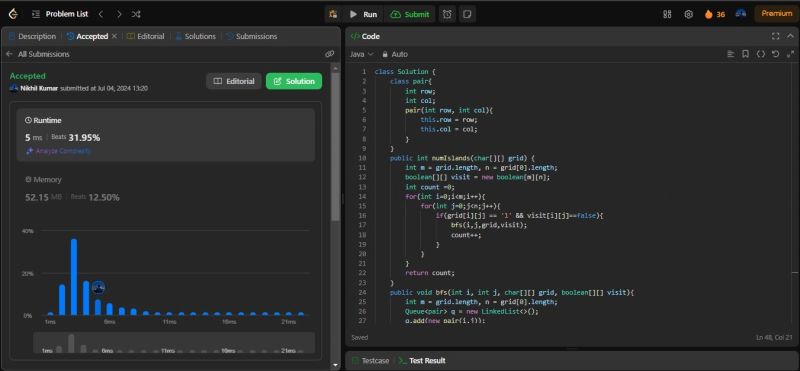Expand editor with diagonal arrows icon
Screen dimensions: 800x371
point(791,54)
